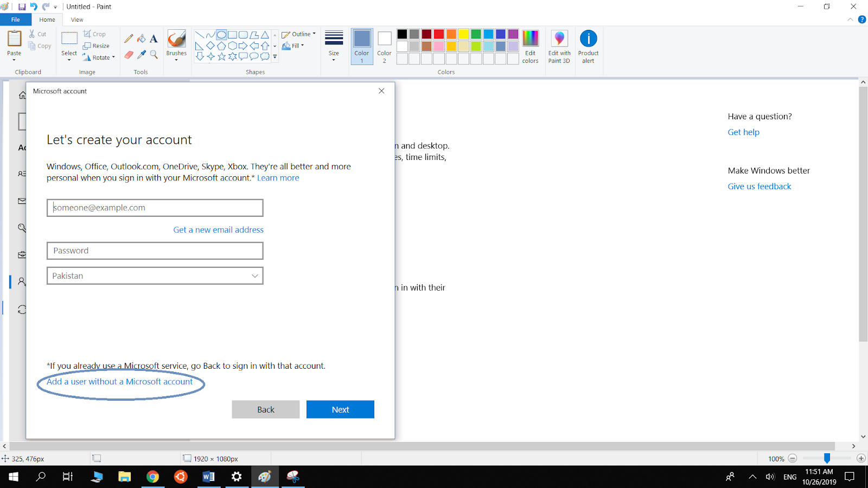
Task: Select the Fill with color bucket tool
Action: (141, 38)
